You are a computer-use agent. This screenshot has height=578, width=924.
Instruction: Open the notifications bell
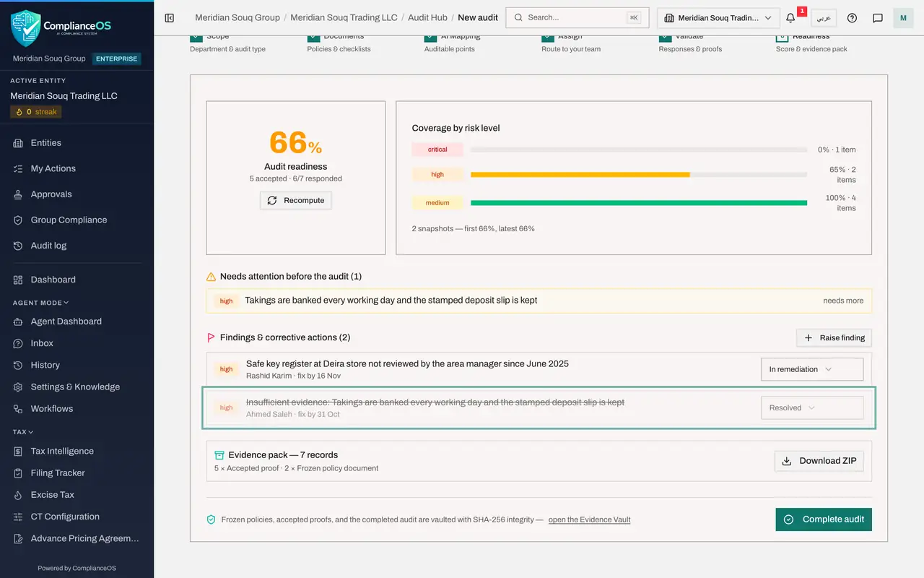tap(790, 17)
